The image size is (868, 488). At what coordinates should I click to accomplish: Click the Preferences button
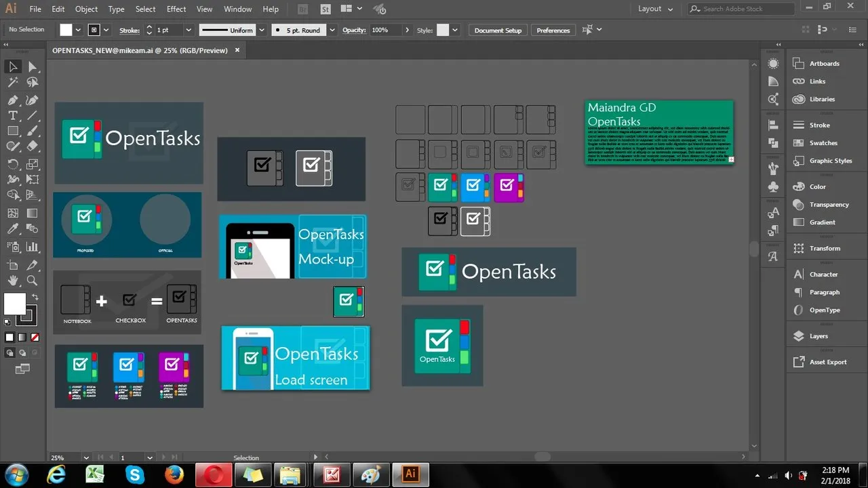tap(553, 30)
